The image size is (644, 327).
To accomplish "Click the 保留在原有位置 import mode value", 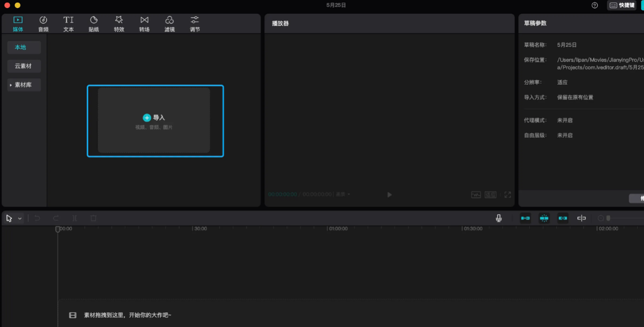I will coord(575,97).
